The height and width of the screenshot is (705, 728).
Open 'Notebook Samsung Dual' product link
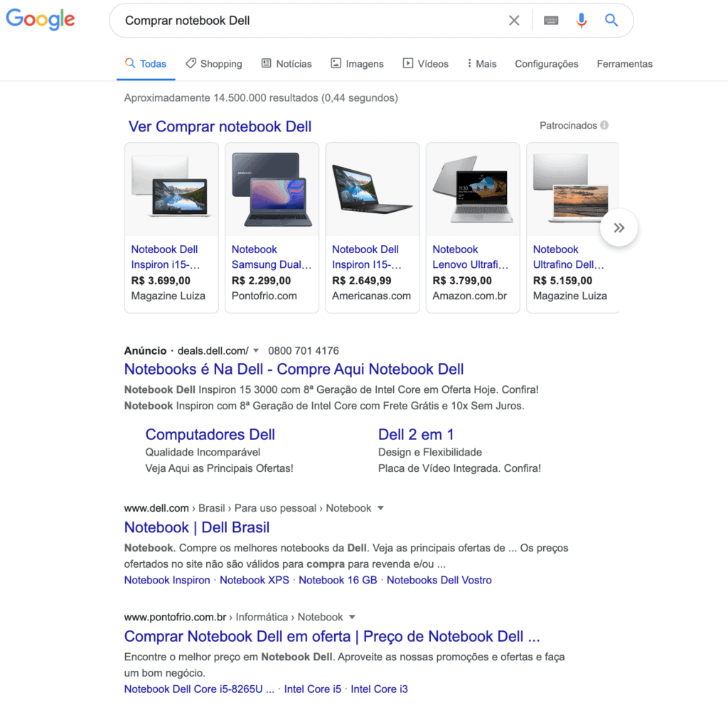(272, 257)
